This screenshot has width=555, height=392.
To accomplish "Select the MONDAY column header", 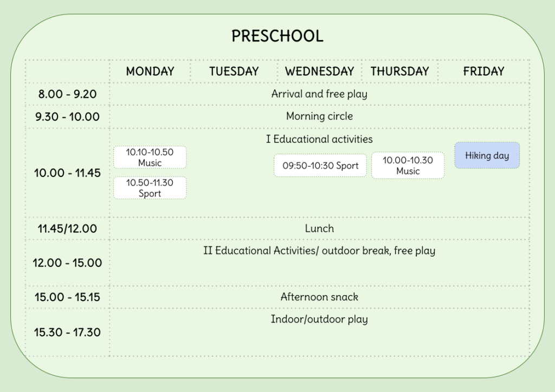I will coord(150,71).
